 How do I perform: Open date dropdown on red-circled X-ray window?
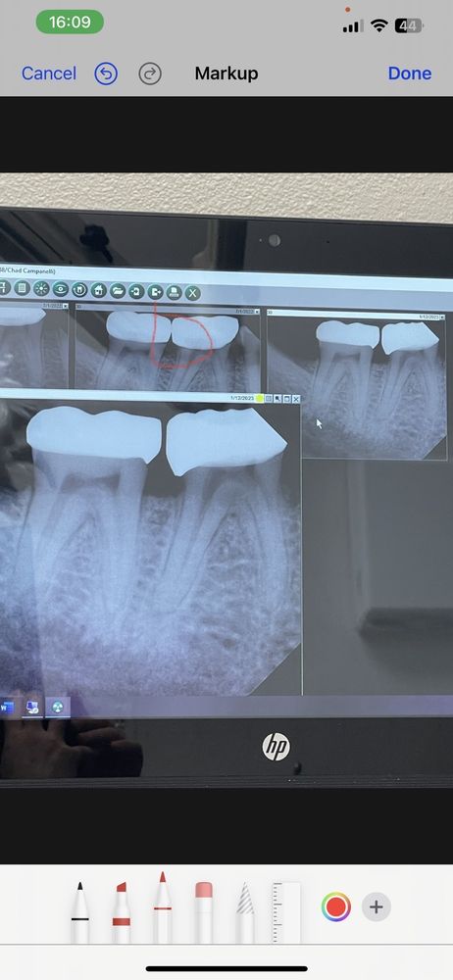257,312
